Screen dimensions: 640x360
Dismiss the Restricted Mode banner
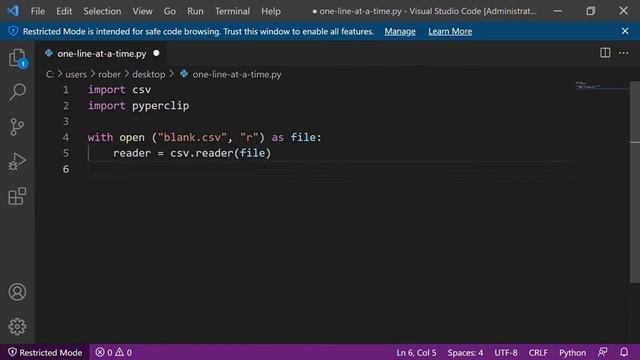coord(625,31)
